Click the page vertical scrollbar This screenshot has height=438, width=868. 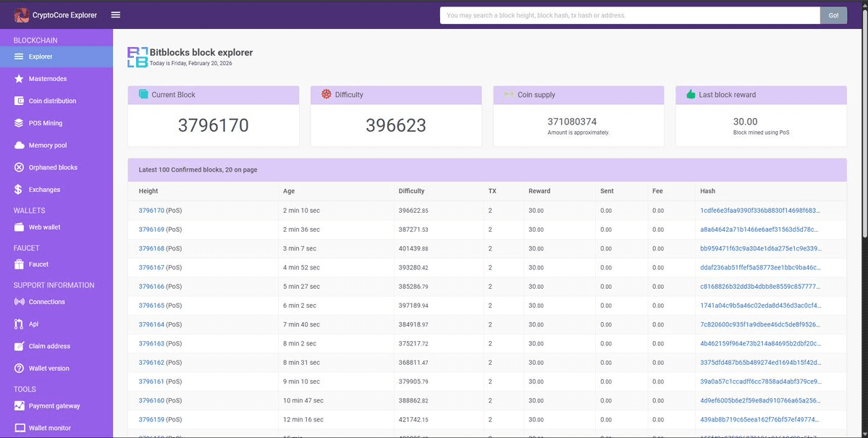tap(864, 145)
